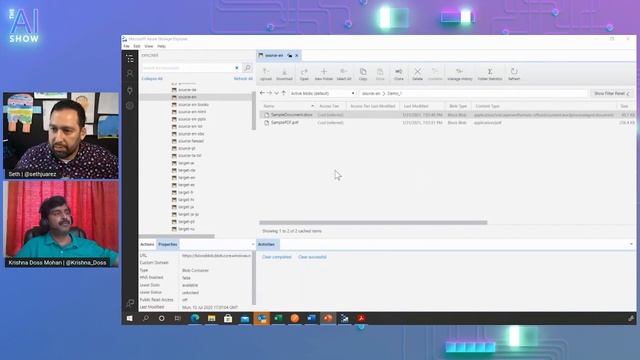Screen dimensions: 640x360
Task: Create a New Folder from the toolbar
Action: pyautogui.click(x=324, y=74)
